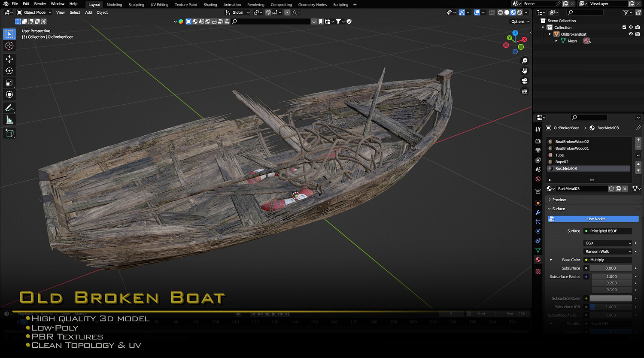
Task: Open the viewport Options dropdown
Action: tap(520, 21)
